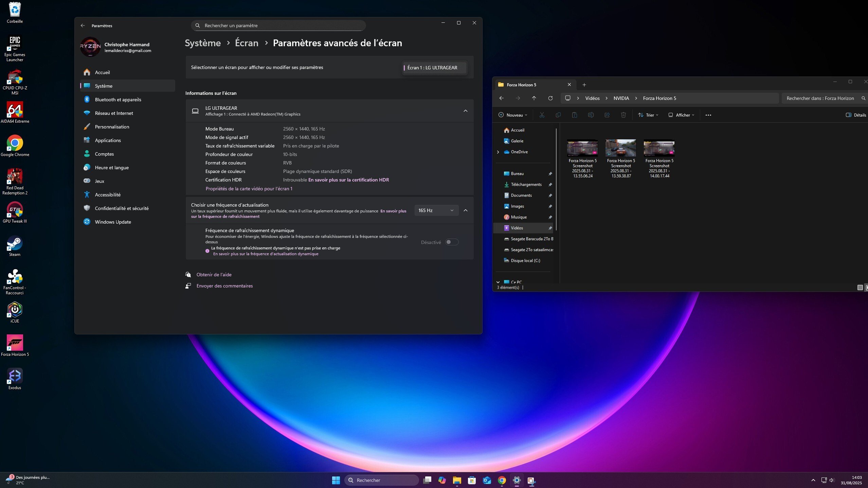This screenshot has height=488, width=868.
Task: Toggle the Détails pane button
Action: (856, 115)
